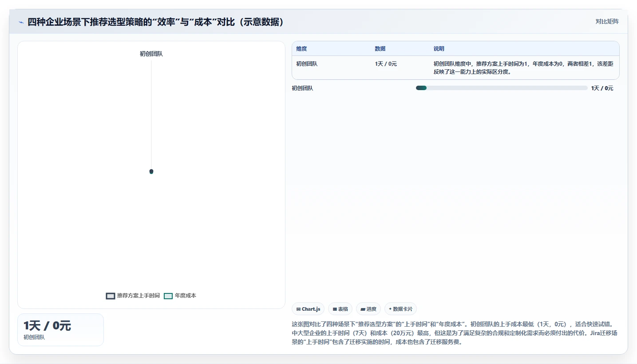637x364 pixels.
Task: Click the 初创团队 cell in the table
Action: (307, 64)
